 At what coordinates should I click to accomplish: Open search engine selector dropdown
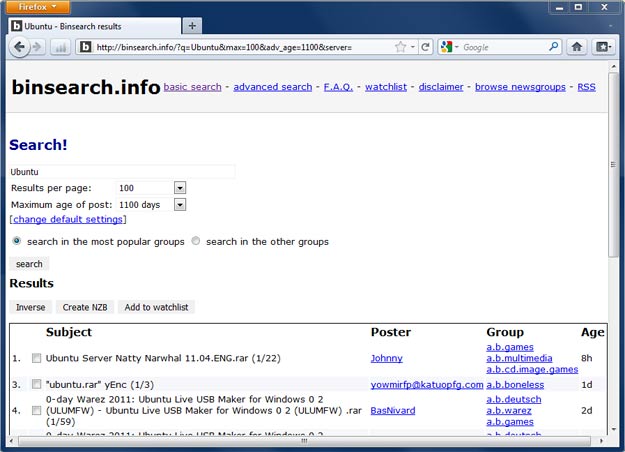(x=457, y=47)
